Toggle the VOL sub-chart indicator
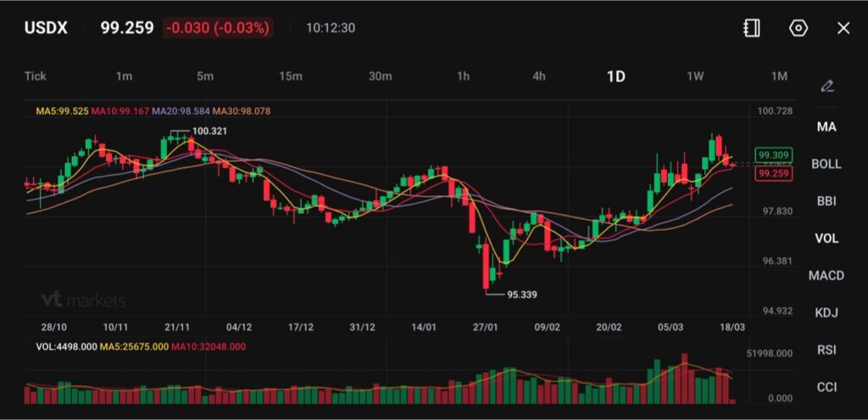 826,238
